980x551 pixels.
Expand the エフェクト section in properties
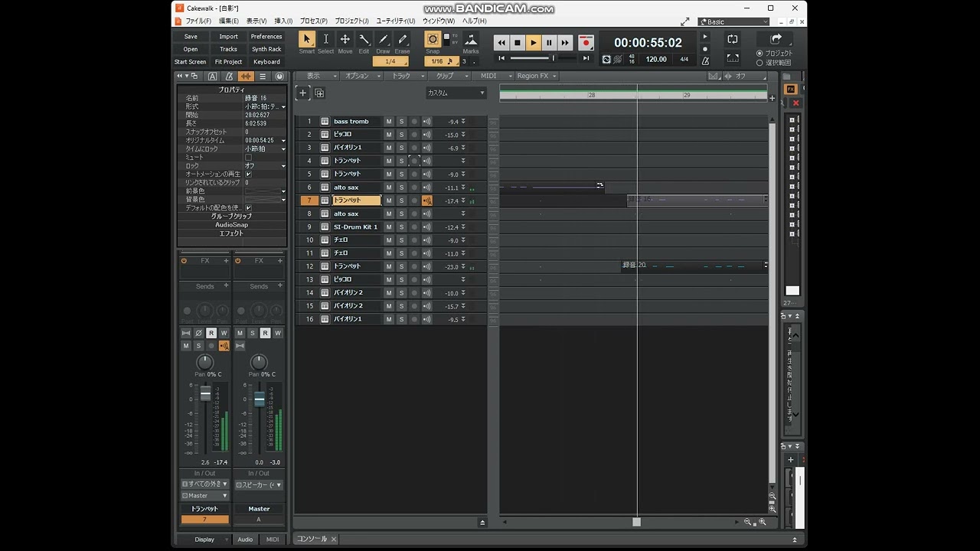(x=231, y=233)
